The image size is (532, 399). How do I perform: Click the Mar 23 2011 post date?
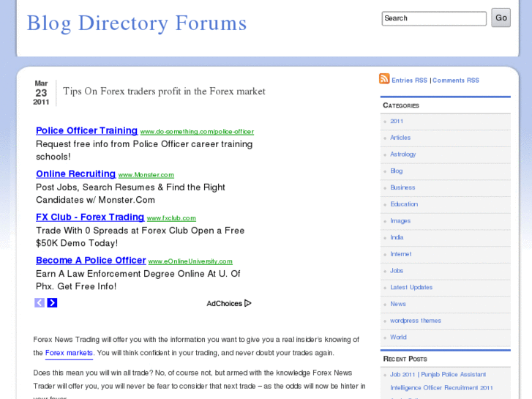[41, 93]
